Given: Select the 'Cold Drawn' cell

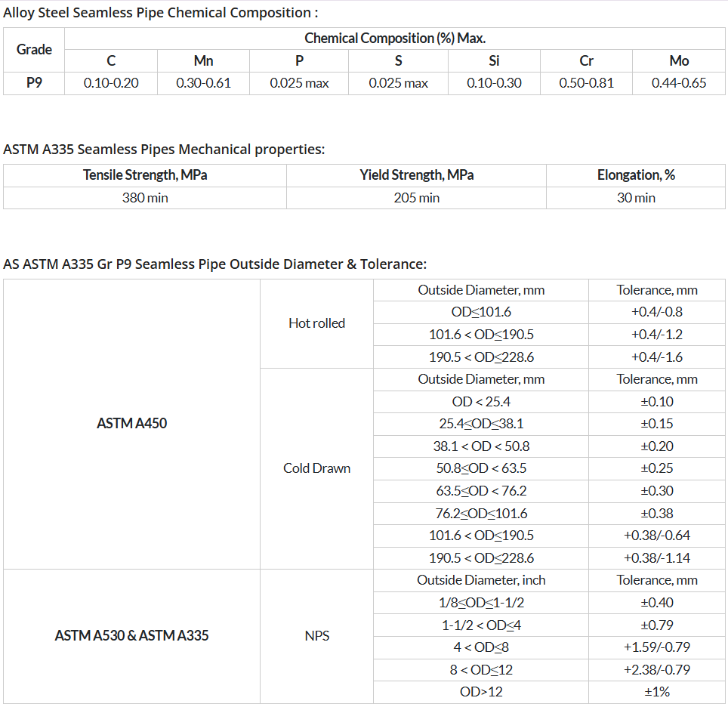Looking at the screenshot, I should pos(316,468).
